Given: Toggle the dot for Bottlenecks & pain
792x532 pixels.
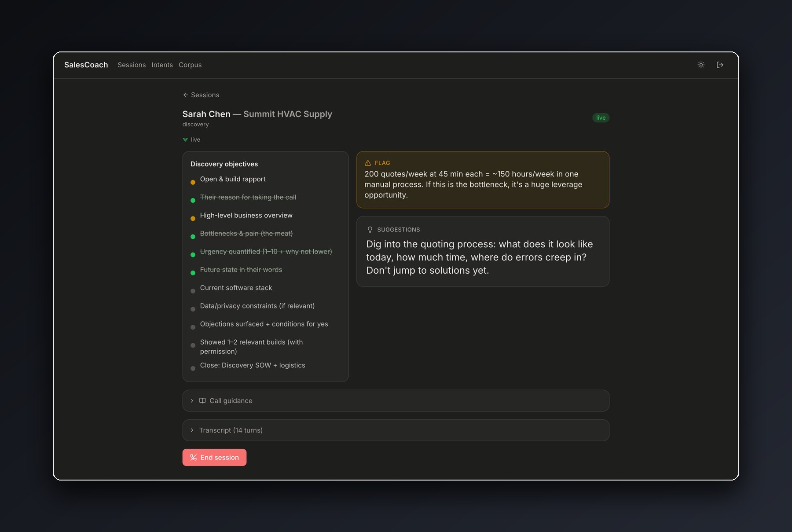Looking at the screenshot, I should [193, 236].
